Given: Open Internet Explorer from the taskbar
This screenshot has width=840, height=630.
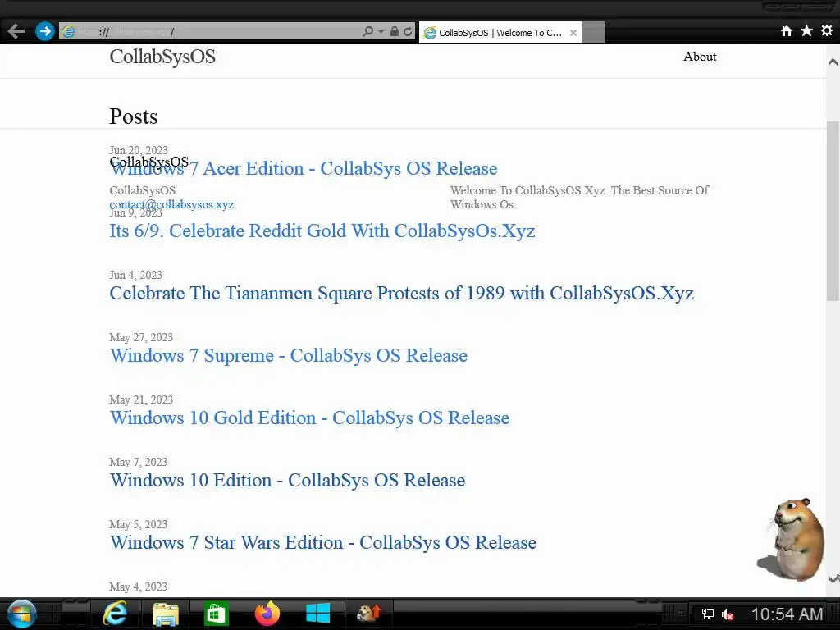Looking at the screenshot, I should point(115,614).
